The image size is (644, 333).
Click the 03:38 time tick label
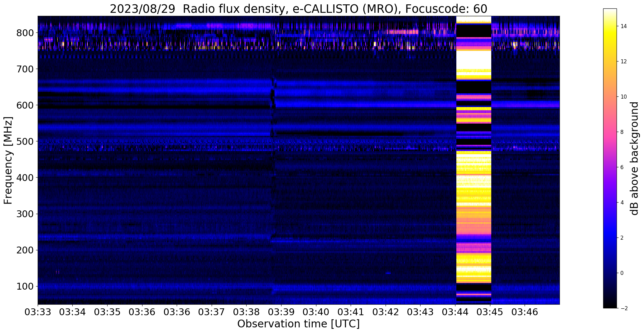click(x=247, y=312)
